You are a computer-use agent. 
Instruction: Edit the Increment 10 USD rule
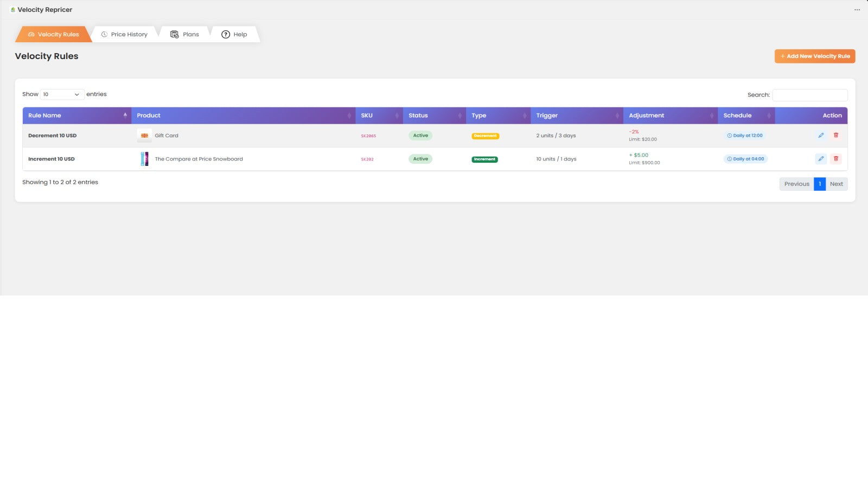[821, 159]
